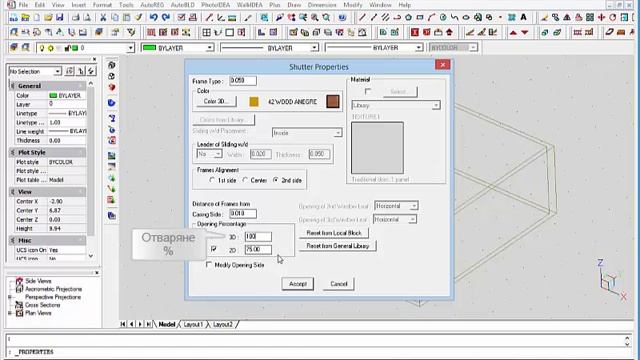Select the Arc drawing tool

431,18
